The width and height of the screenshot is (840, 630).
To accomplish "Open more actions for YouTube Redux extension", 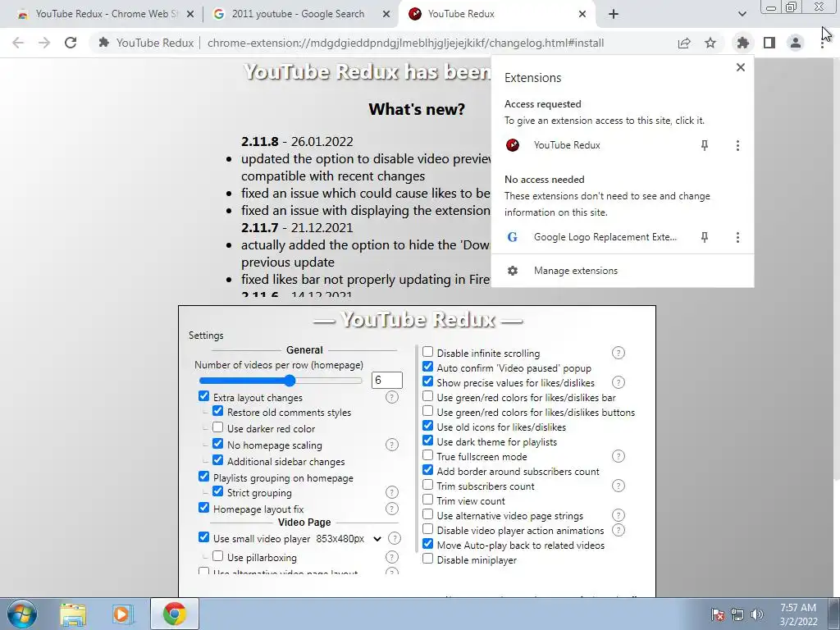I will [737, 145].
